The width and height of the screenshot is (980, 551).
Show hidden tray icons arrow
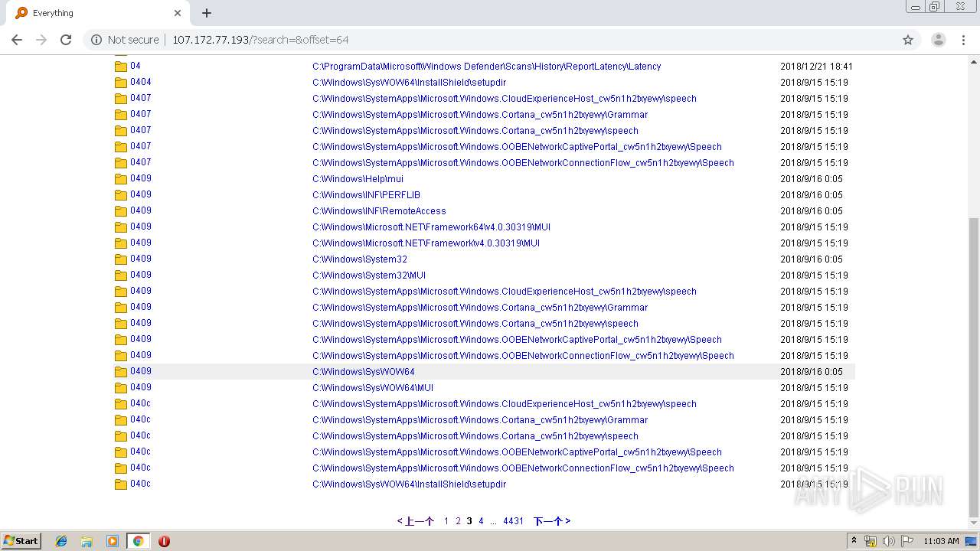click(x=854, y=541)
